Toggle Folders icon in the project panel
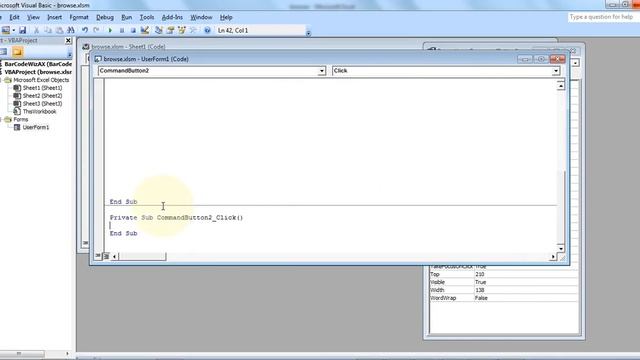This screenshot has height=360, width=640. pos(17,52)
